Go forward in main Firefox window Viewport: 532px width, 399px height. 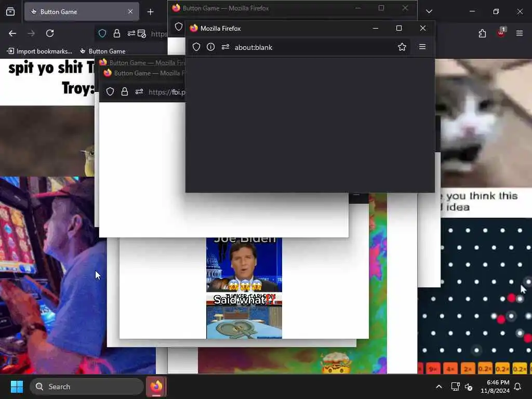[31, 33]
